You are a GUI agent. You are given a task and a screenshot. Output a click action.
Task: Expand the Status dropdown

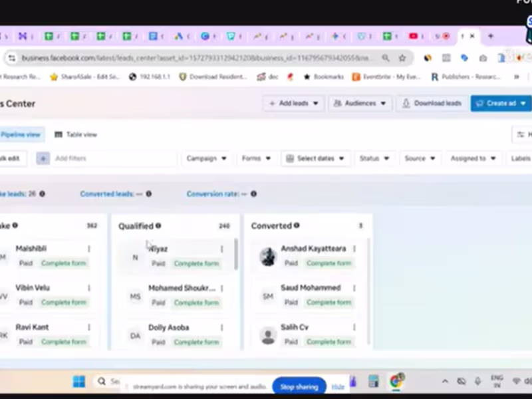(374, 158)
